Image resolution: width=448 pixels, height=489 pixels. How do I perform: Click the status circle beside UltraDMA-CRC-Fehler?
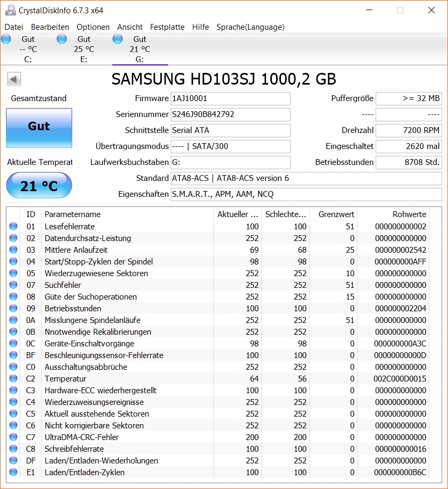point(12,437)
